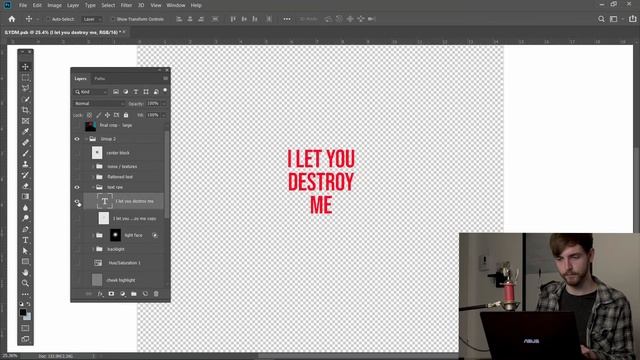Hide the Group 2 layer group
Viewport: 640px width, 360px height.
coord(77,139)
